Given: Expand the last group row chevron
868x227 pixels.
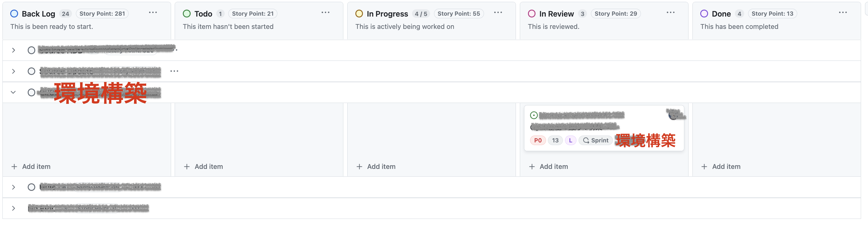Looking at the screenshot, I should click(14, 208).
